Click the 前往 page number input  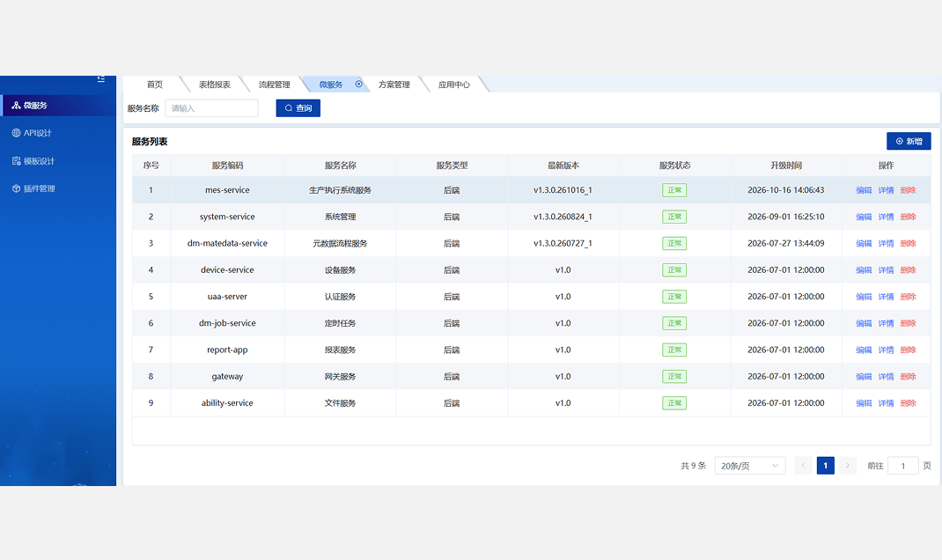click(x=903, y=466)
